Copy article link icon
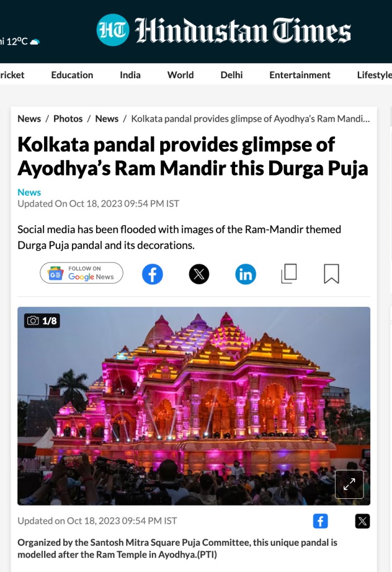This screenshot has height=572, width=392. coord(289,274)
